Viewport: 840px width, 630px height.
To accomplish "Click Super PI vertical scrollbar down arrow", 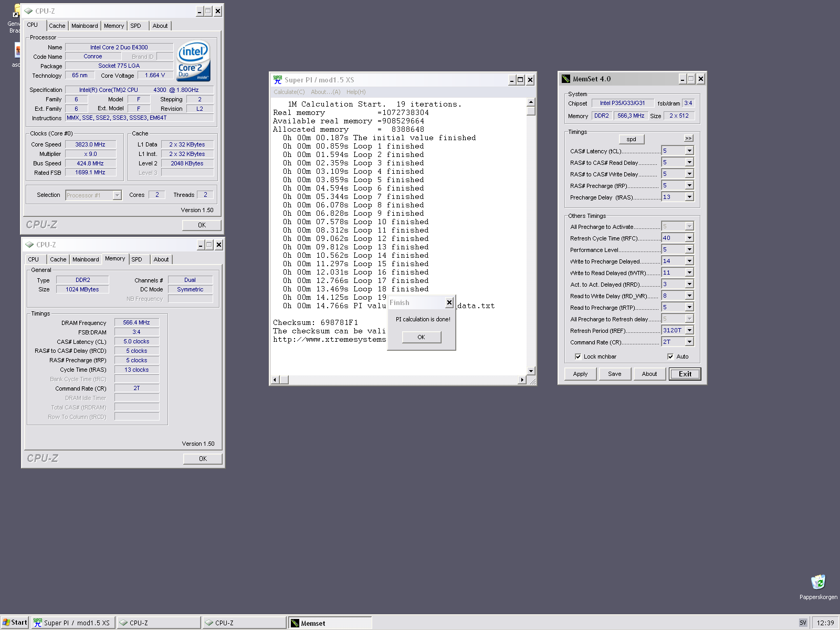I will (531, 371).
